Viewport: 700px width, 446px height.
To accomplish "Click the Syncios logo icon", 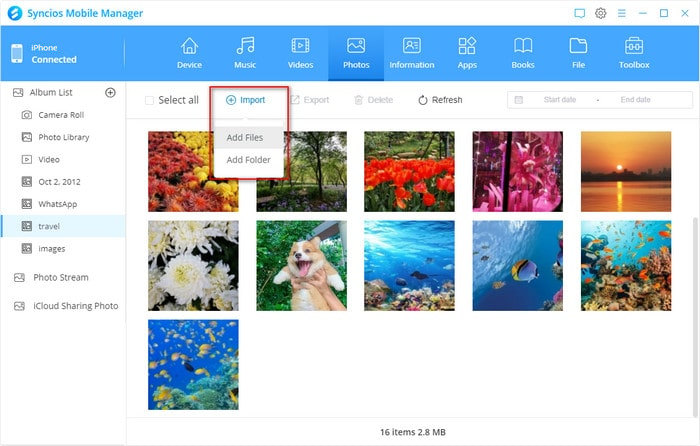I will pyautogui.click(x=15, y=13).
